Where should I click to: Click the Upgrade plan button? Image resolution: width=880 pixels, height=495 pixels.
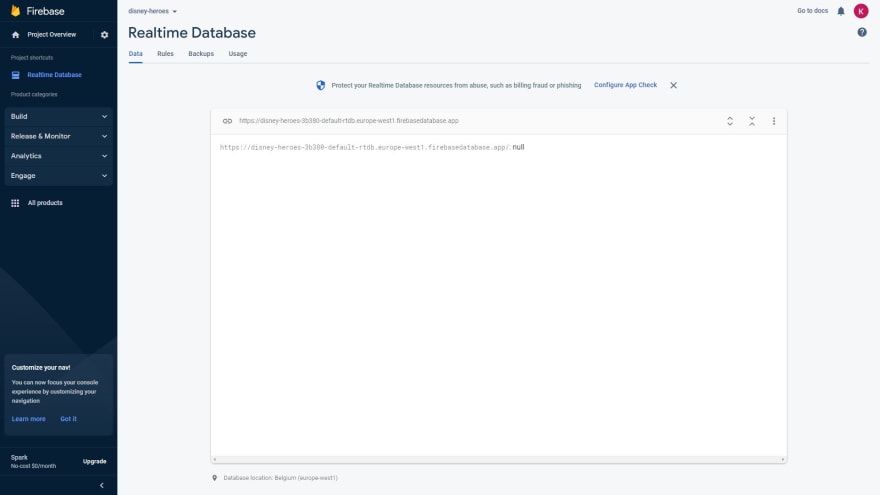click(94, 461)
